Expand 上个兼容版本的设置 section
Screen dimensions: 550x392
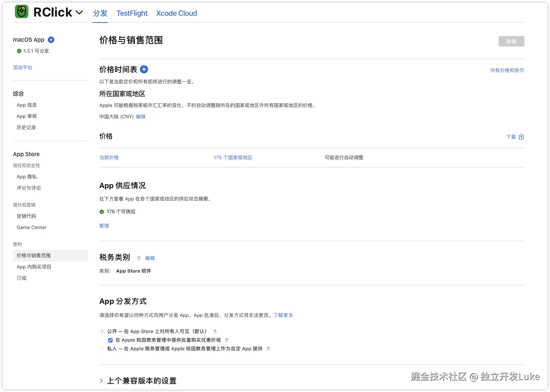pyautogui.click(x=101, y=381)
